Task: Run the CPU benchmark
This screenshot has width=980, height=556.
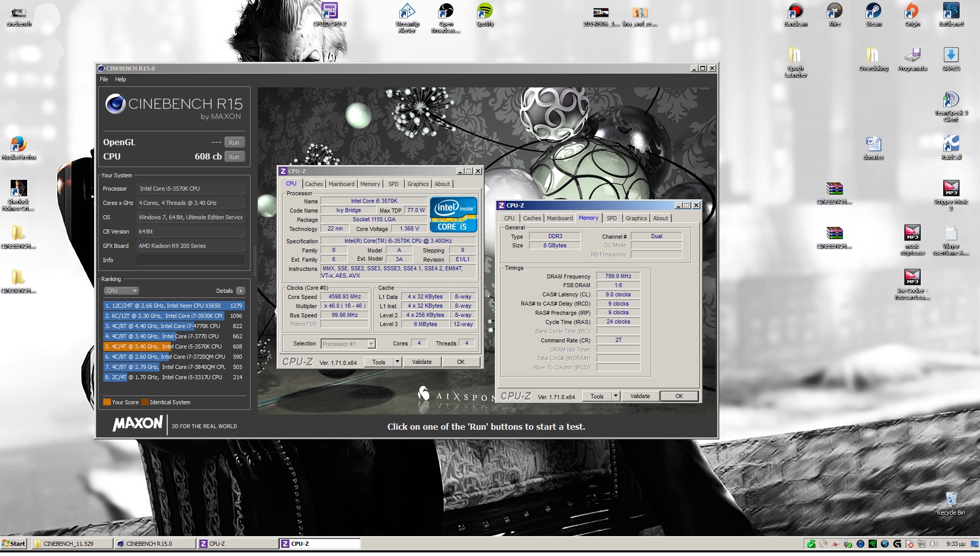Action: point(234,157)
